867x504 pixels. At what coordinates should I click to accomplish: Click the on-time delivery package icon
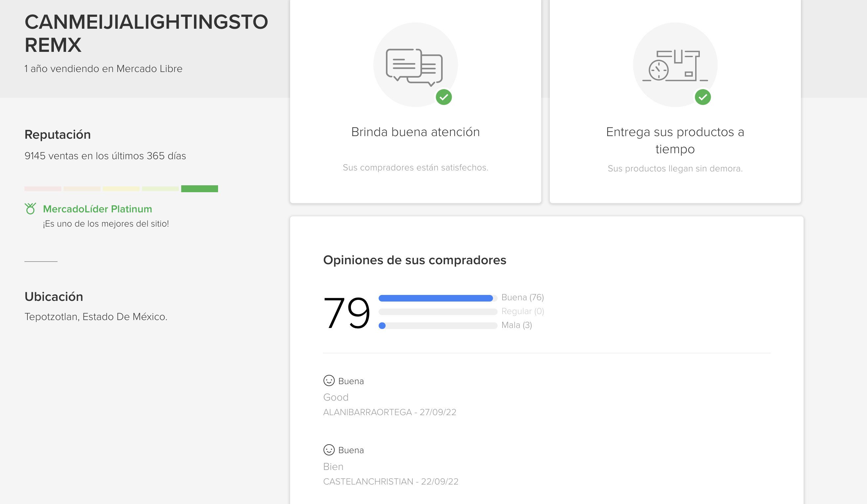coord(674,65)
